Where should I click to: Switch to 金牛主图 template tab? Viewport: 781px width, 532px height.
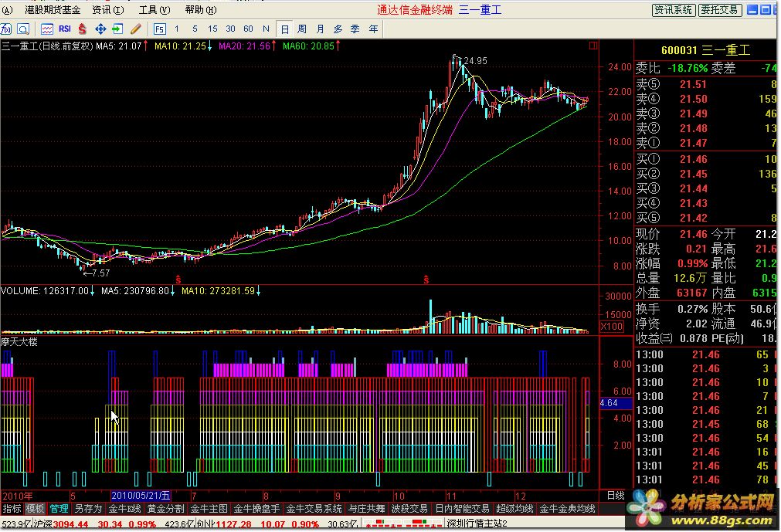pyautogui.click(x=209, y=509)
